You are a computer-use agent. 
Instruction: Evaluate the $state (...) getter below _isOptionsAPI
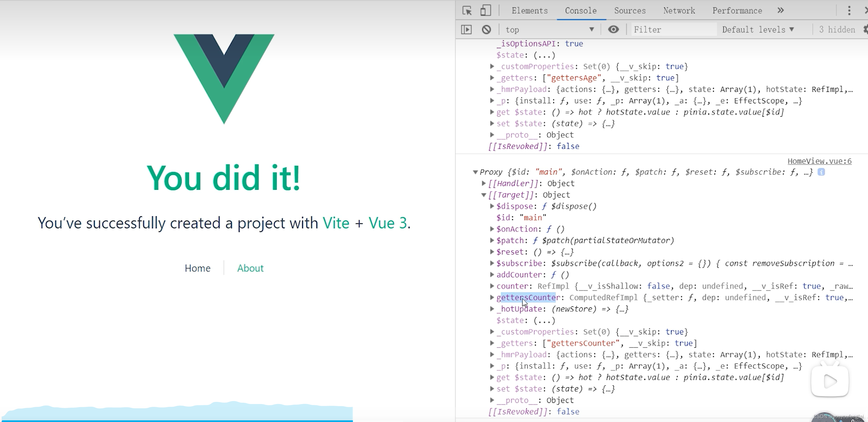point(544,55)
